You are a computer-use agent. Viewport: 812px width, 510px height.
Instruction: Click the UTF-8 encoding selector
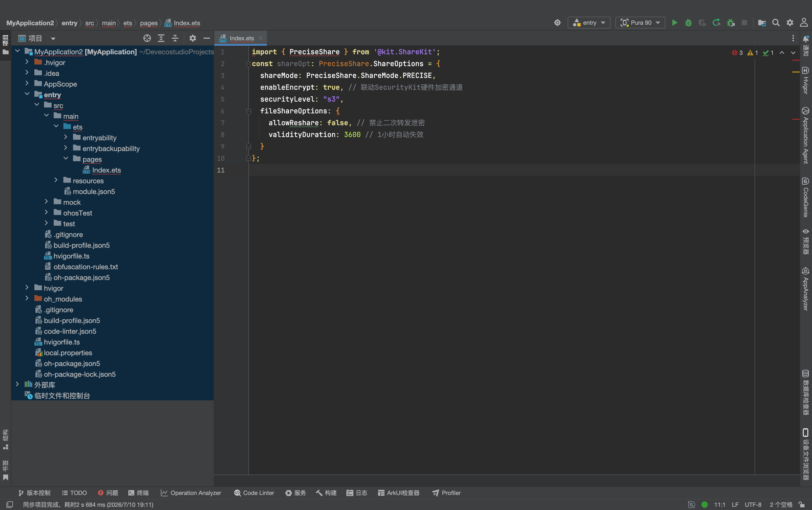tap(753, 505)
